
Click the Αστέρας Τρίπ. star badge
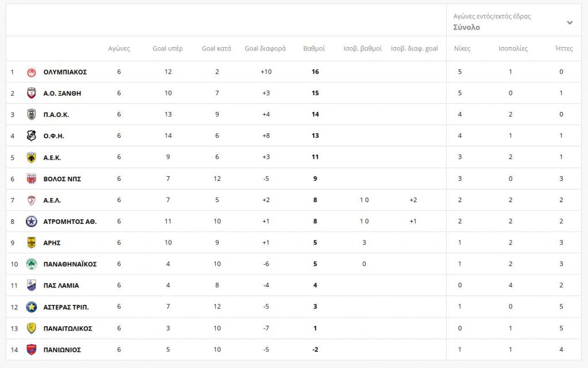coord(32,307)
